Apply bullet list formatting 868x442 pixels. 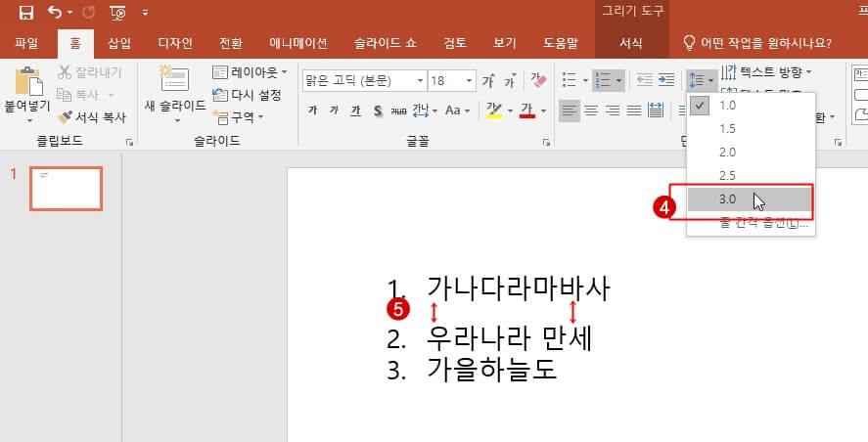pos(570,81)
